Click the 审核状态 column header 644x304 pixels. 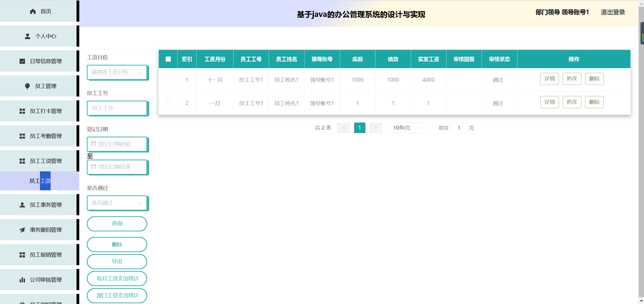pyautogui.click(x=500, y=59)
